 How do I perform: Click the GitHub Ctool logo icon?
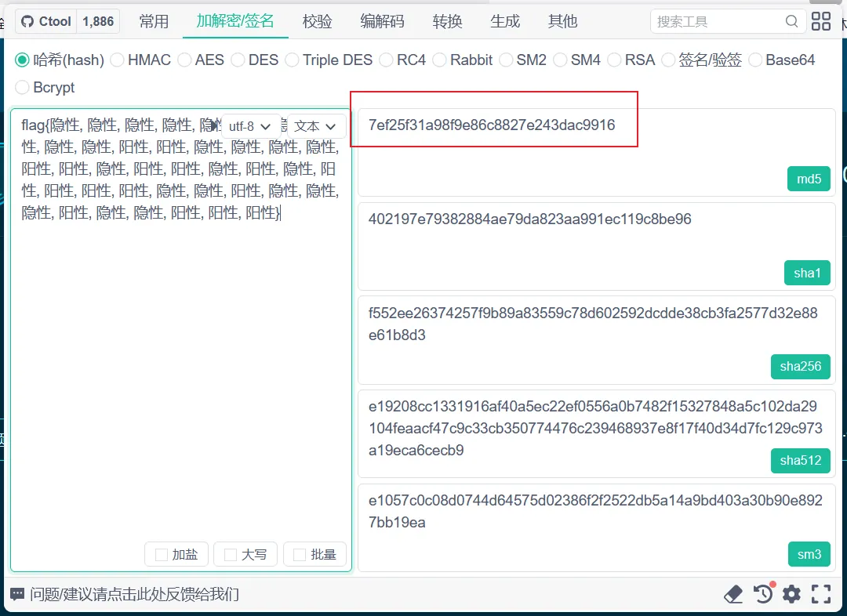coord(27,21)
